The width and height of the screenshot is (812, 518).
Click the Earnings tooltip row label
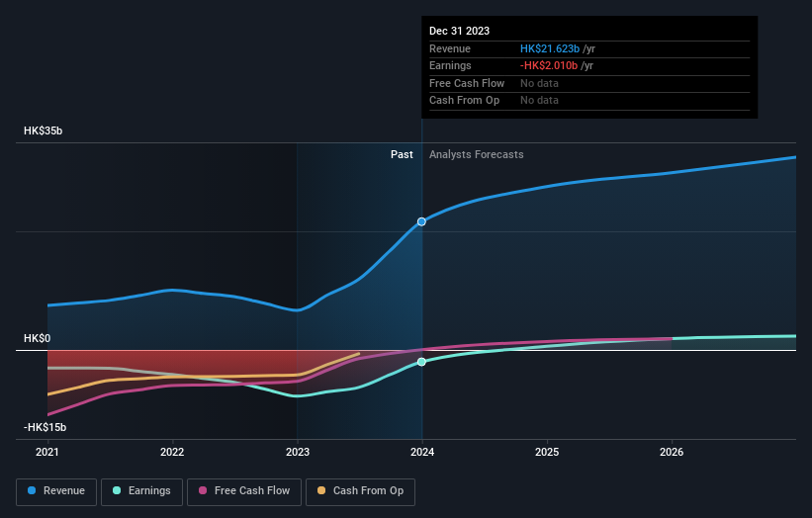(450, 65)
